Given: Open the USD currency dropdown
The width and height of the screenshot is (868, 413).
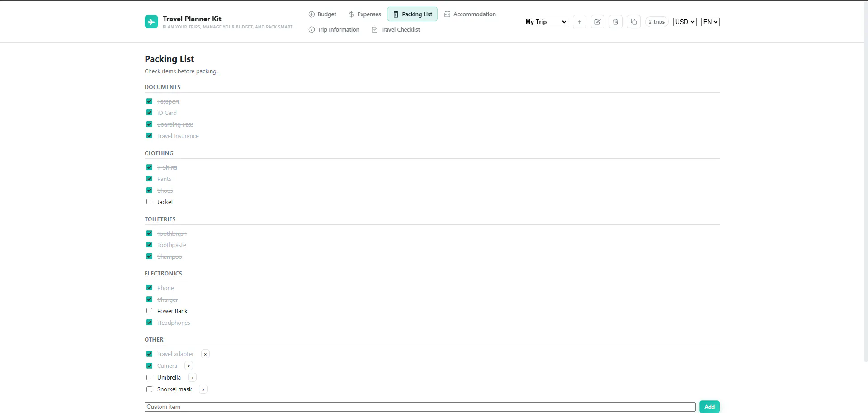Looking at the screenshot, I should pyautogui.click(x=685, y=22).
